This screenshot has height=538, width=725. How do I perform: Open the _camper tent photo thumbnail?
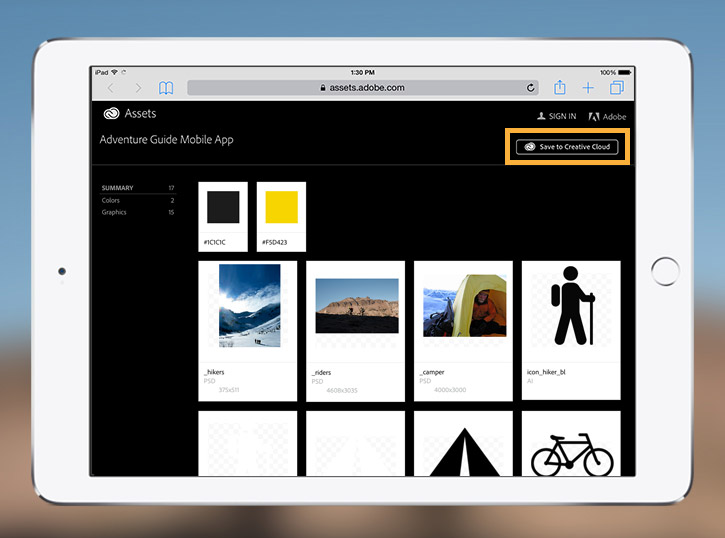(x=463, y=331)
